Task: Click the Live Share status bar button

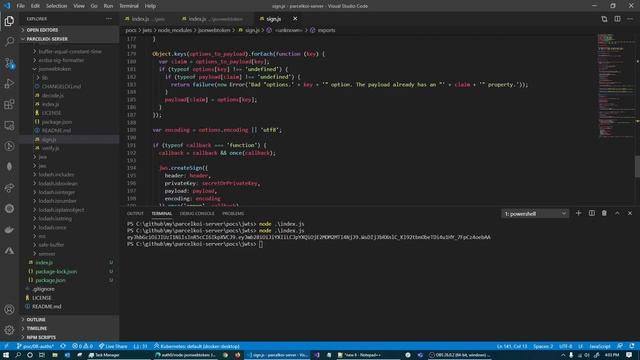Action: (x=113, y=346)
